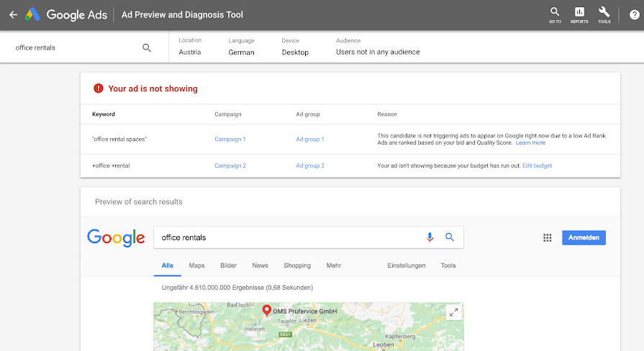Select the Maps tab in preview
The image size is (644, 351).
point(196,265)
